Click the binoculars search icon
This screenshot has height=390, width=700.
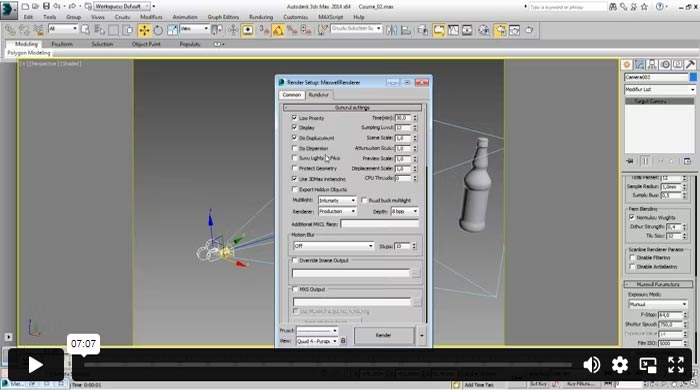pyautogui.click(x=612, y=7)
